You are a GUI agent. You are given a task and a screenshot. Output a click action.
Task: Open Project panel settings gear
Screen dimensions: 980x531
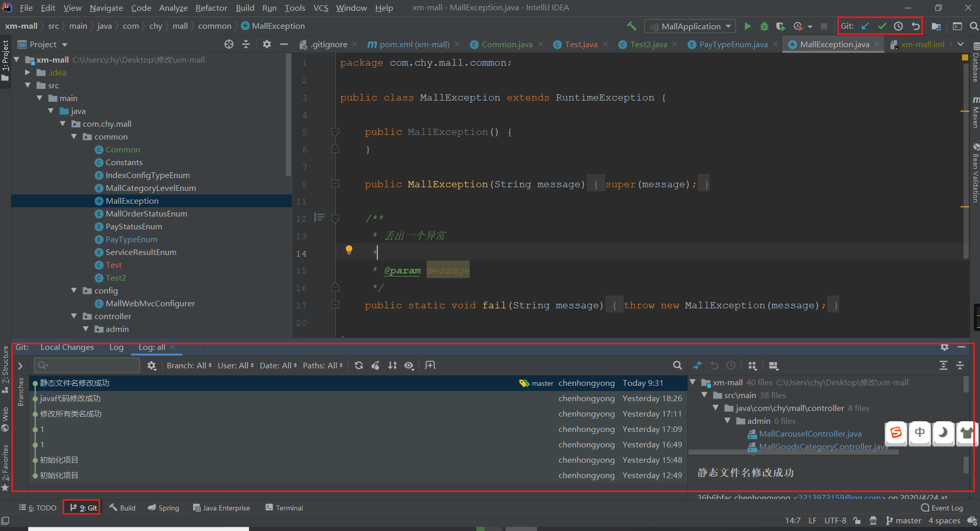pos(266,44)
